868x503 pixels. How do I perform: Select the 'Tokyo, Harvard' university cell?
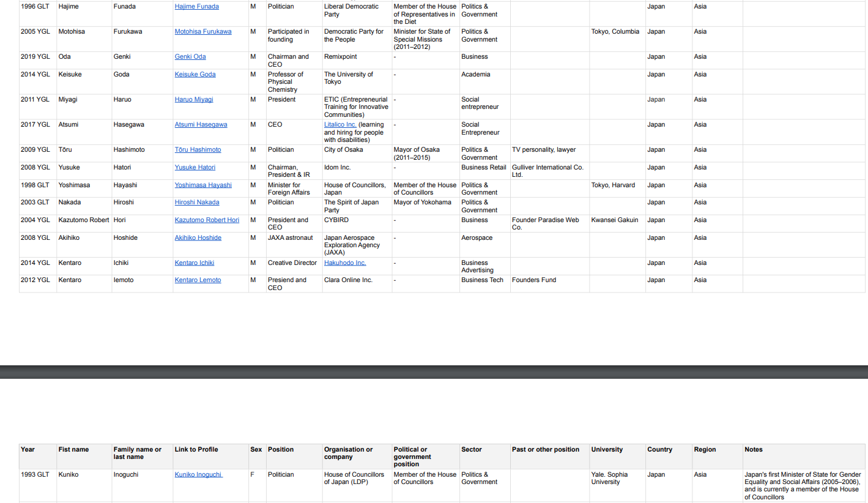[617, 188]
